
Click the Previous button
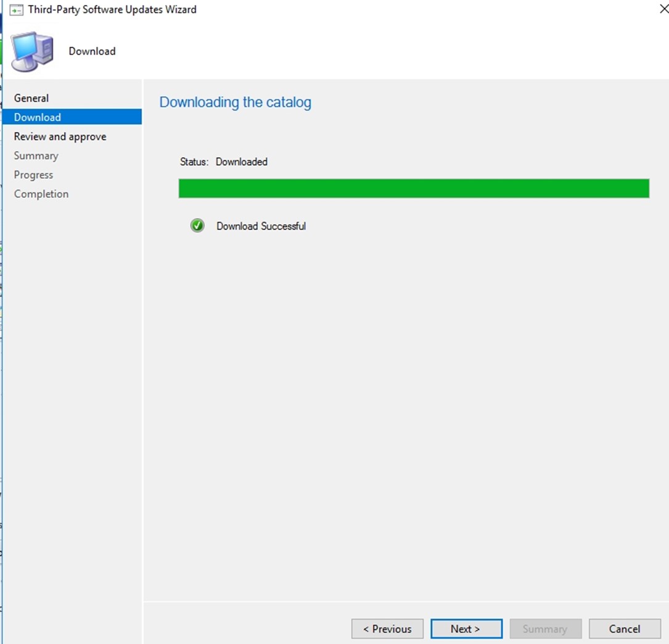click(x=387, y=629)
